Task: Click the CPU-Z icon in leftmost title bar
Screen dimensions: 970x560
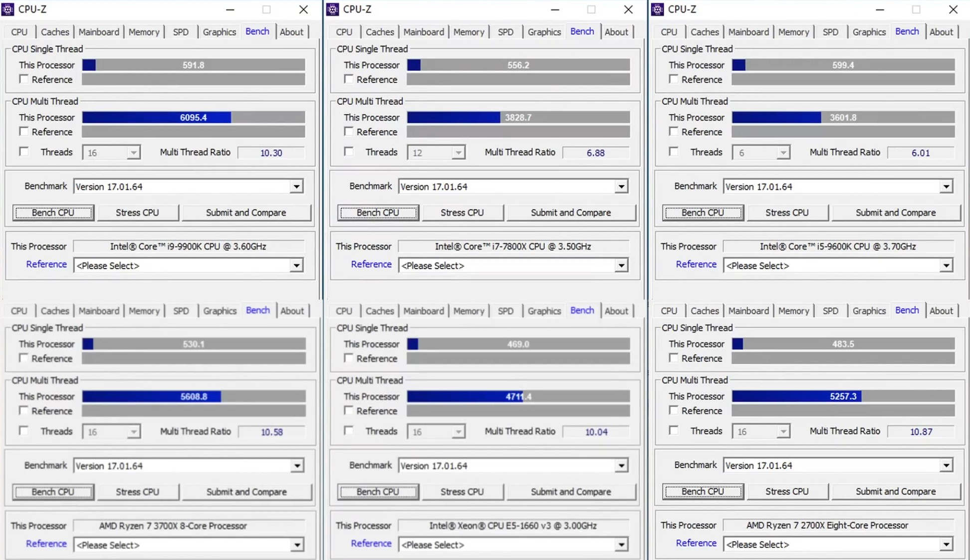Action: tap(8, 9)
